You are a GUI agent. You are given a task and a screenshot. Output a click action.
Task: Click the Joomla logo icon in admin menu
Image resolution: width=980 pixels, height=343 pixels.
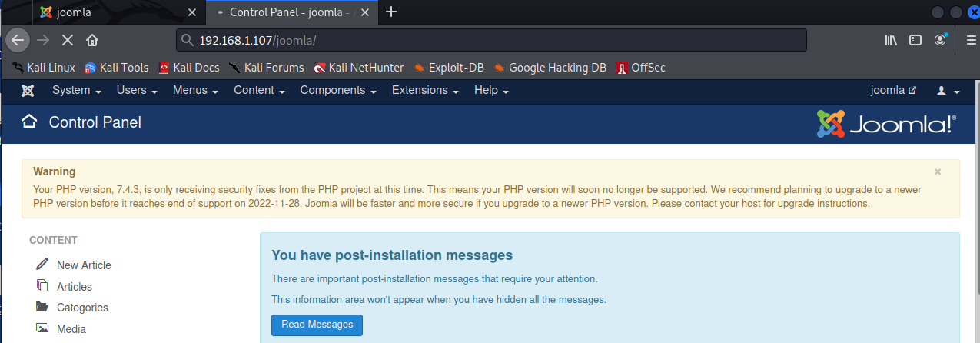click(28, 91)
